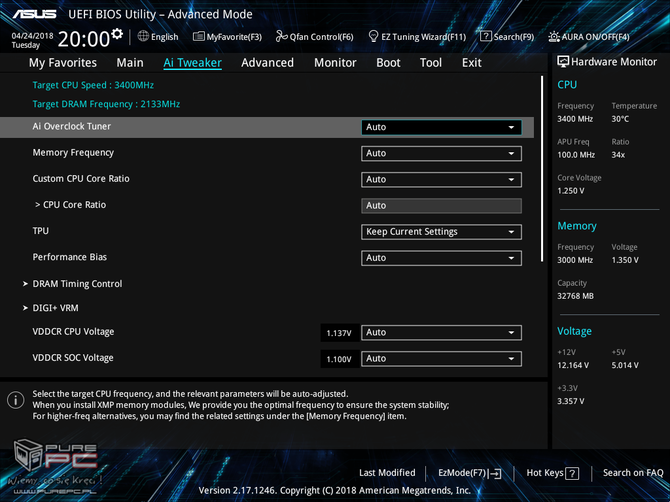Image resolution: width=670 pixels, height=502 pixels.
Task: Switch to Main tab
Action: (x=130, y=63)
